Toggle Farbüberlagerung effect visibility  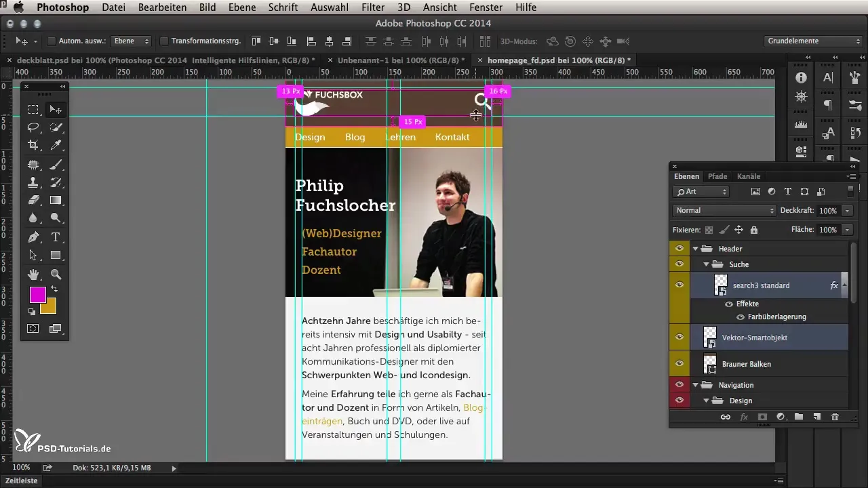pos(741,317)
